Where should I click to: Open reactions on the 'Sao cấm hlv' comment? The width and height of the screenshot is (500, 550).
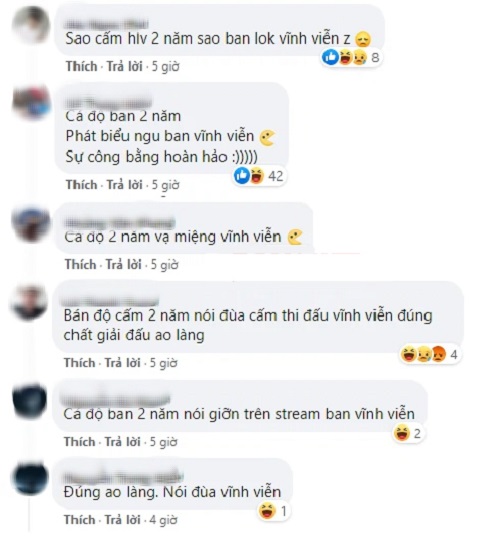351,58
